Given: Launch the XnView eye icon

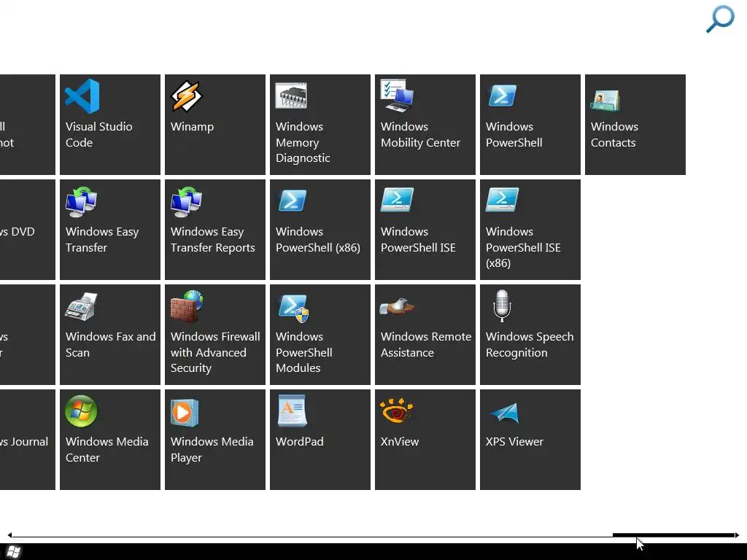Looking at the screenshot, I should [x=396, y=411].
